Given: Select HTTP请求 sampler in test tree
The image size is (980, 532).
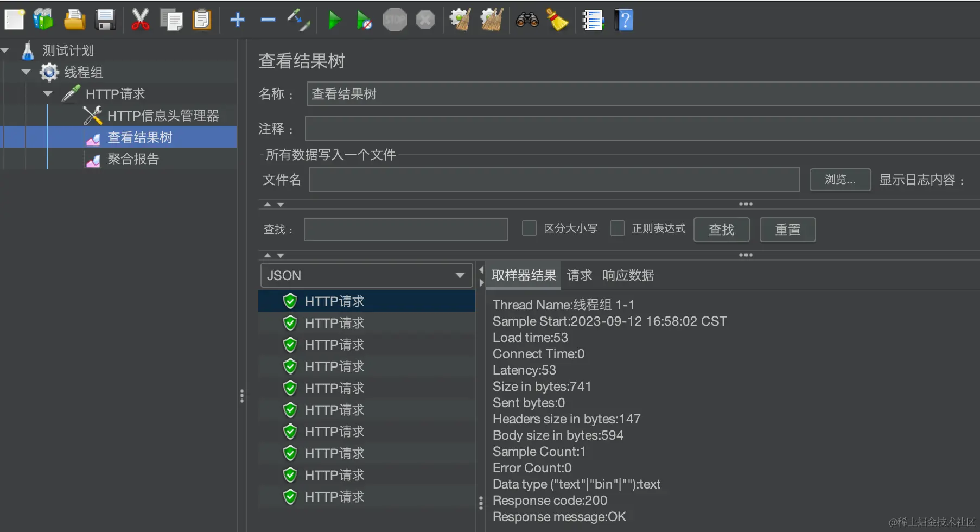Looking at the screenshot, I should tap(116, 94).
